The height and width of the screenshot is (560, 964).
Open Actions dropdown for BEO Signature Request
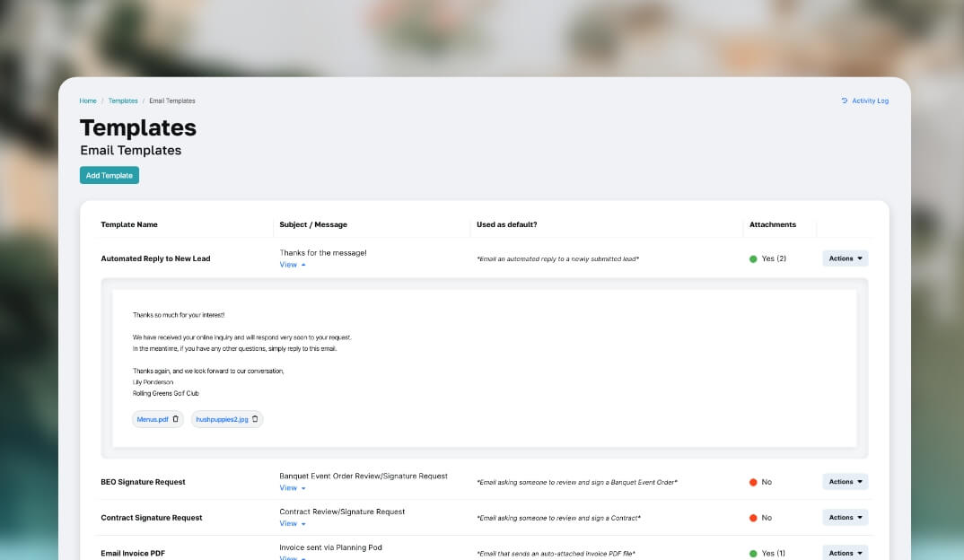(x=846, y=482)
